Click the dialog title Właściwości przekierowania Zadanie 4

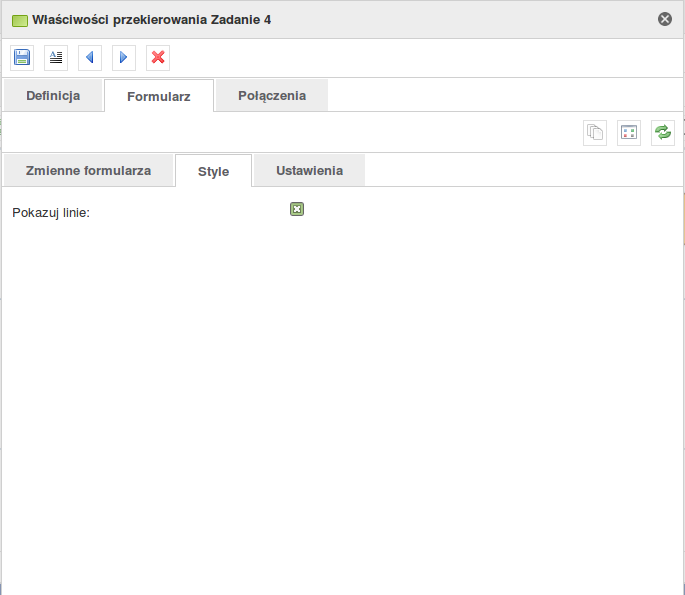pyautogui.click(x=152, y=20)
